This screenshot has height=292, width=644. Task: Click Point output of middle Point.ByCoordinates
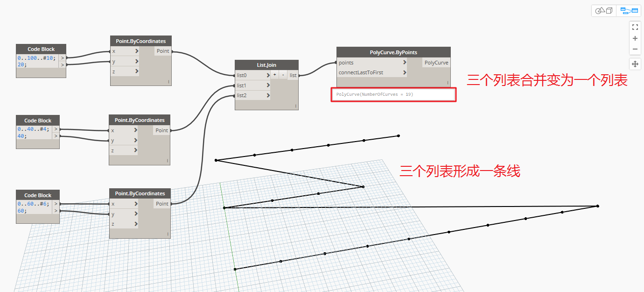click(x=161, y=130)
